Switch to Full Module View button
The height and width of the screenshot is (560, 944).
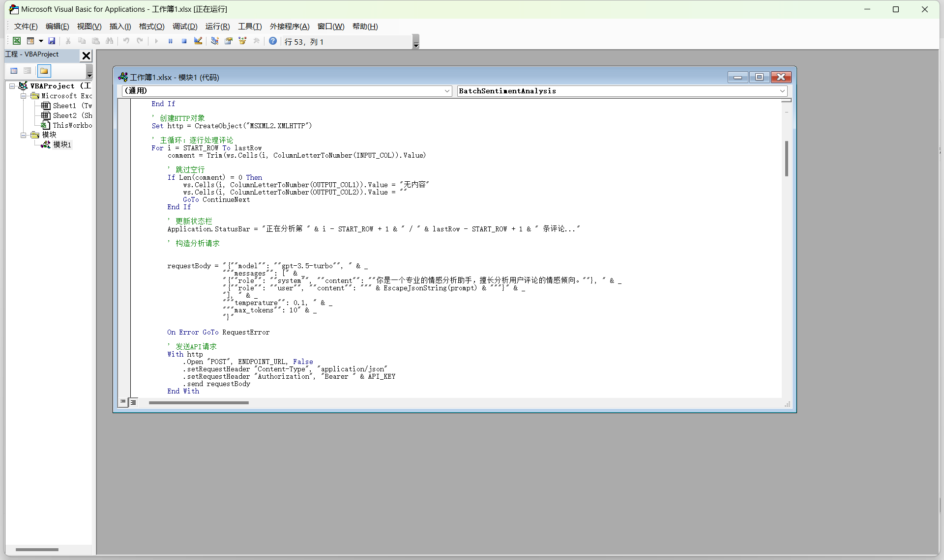[133, 402]
